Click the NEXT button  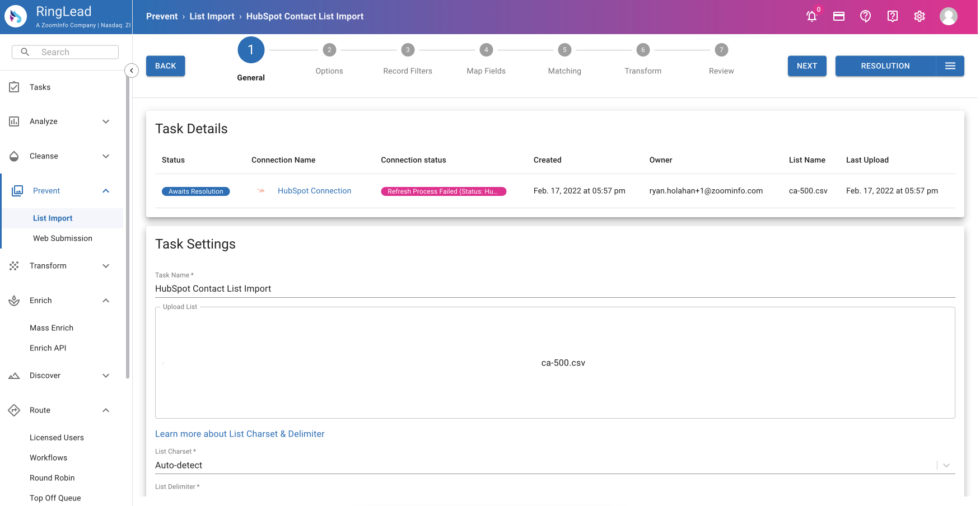806,66
